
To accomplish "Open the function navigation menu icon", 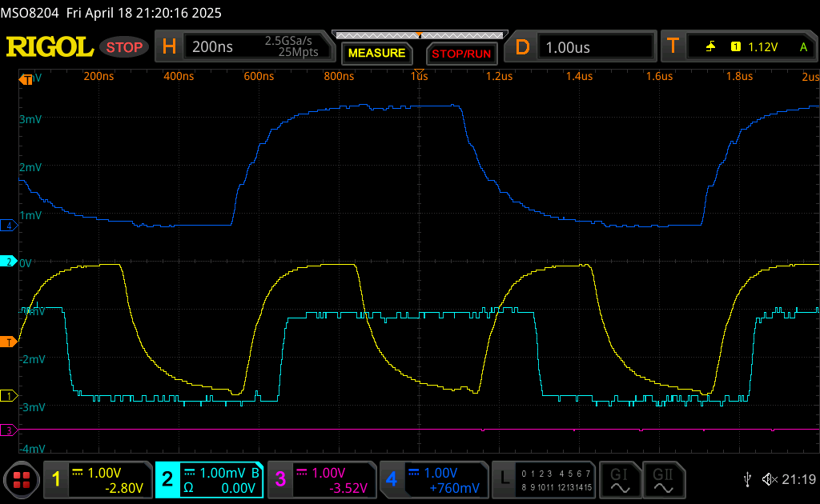I will click(22, 480).
